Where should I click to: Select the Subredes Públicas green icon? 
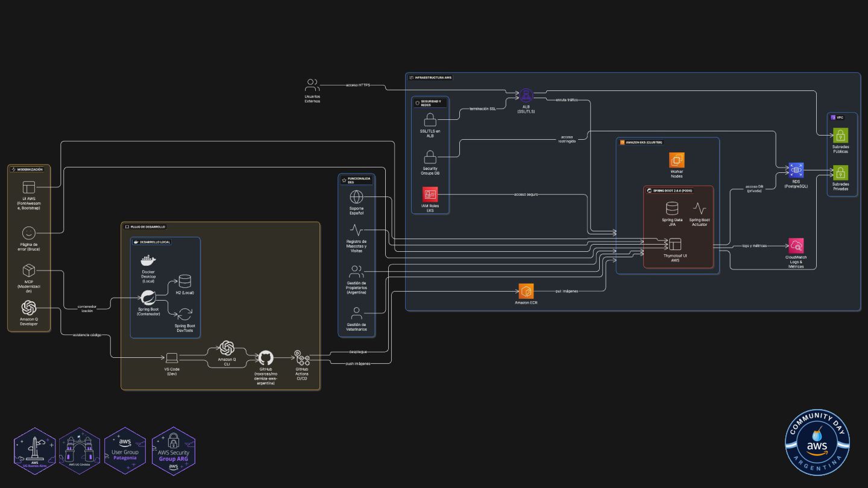point(840,136)
